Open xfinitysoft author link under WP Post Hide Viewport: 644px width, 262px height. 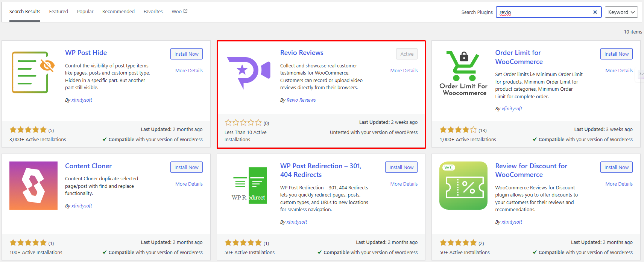coord(82,100)
